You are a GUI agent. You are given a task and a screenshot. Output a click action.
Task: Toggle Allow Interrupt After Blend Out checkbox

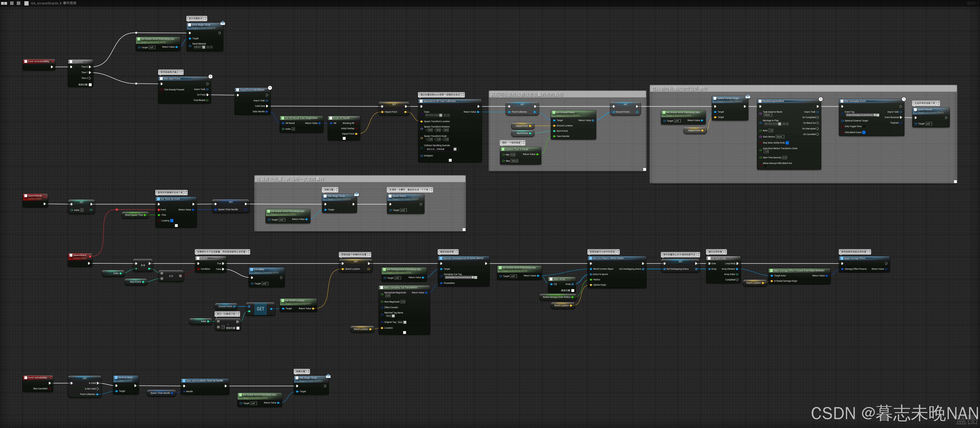[x=765, y=166]
